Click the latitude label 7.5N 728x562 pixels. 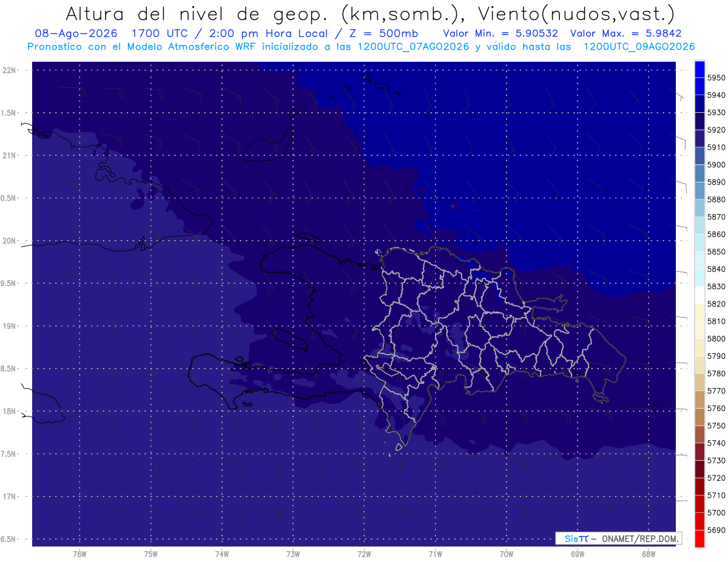coord(8,454)
